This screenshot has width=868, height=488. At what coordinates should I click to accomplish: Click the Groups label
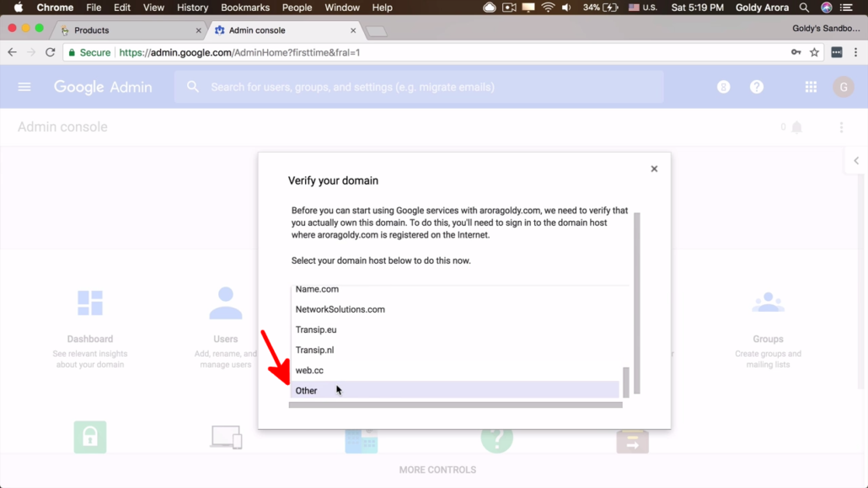768,339
